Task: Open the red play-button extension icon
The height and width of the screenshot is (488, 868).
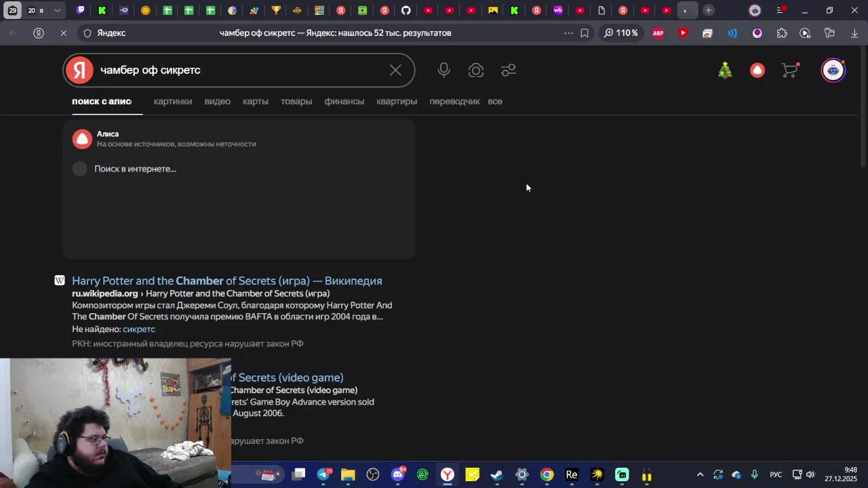Action: pyautogui.click(x=683, y=33)
